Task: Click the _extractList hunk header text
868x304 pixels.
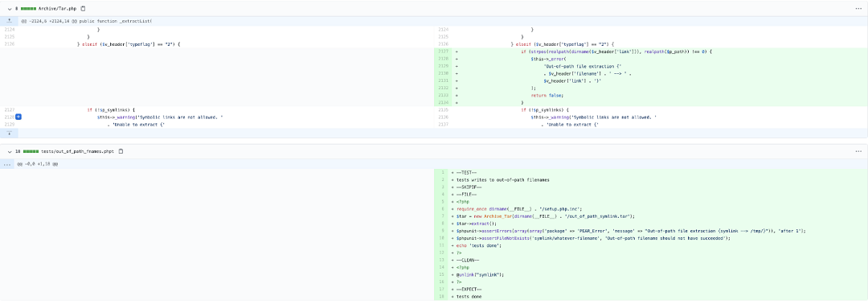Action: point(86,21)
